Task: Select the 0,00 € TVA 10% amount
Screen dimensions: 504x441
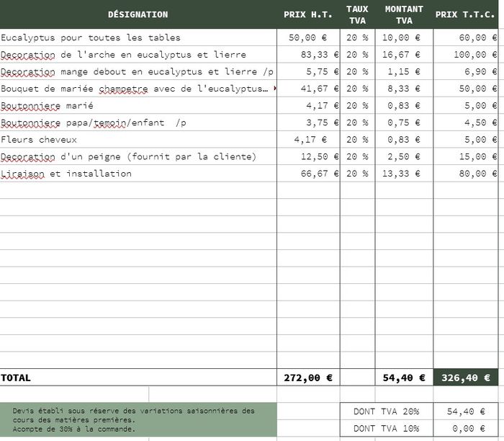Action: [x=465, y=428]
